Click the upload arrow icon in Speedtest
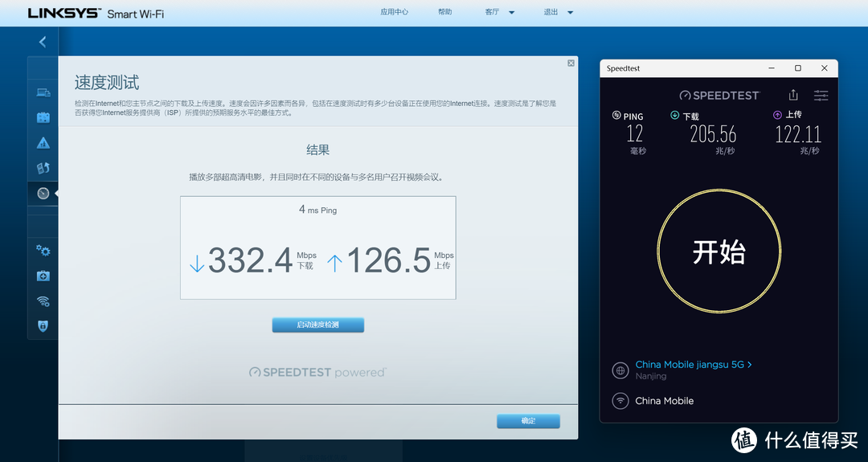Image resolution: width=868 pixels, height=462 pixels. 777,115
